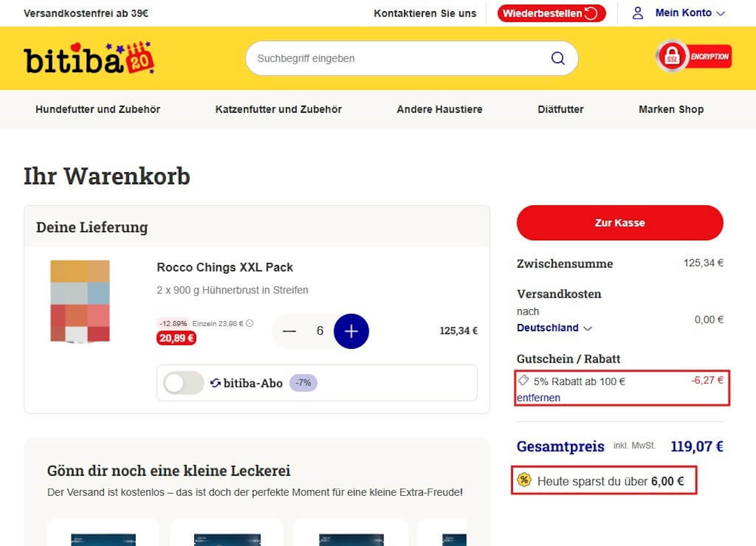The width and height of the screenshot is (756, 546).
Task: Click the Rocco Chings product thumbnail
Action: 80,301
